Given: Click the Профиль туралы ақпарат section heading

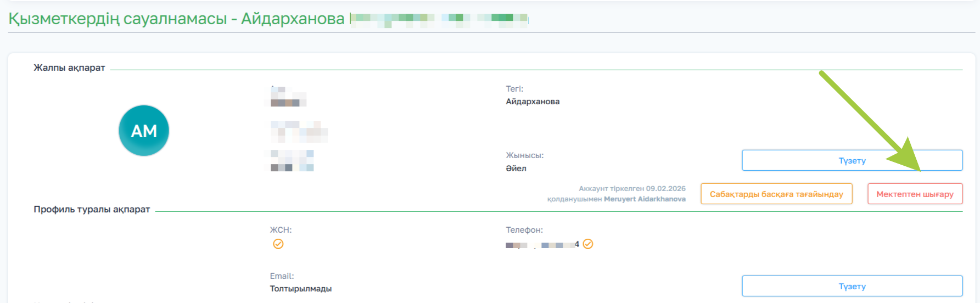Looking at the screenshot, I should [92, 209].
